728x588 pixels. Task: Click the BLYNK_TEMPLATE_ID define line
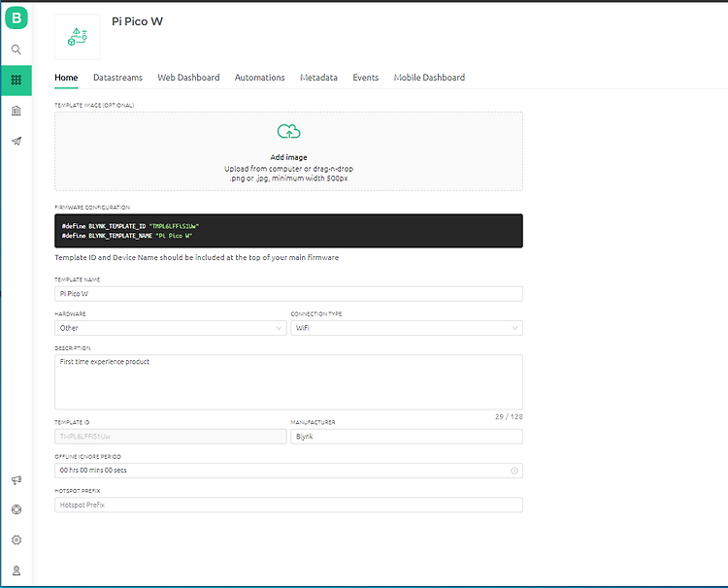tap(130, 226)
